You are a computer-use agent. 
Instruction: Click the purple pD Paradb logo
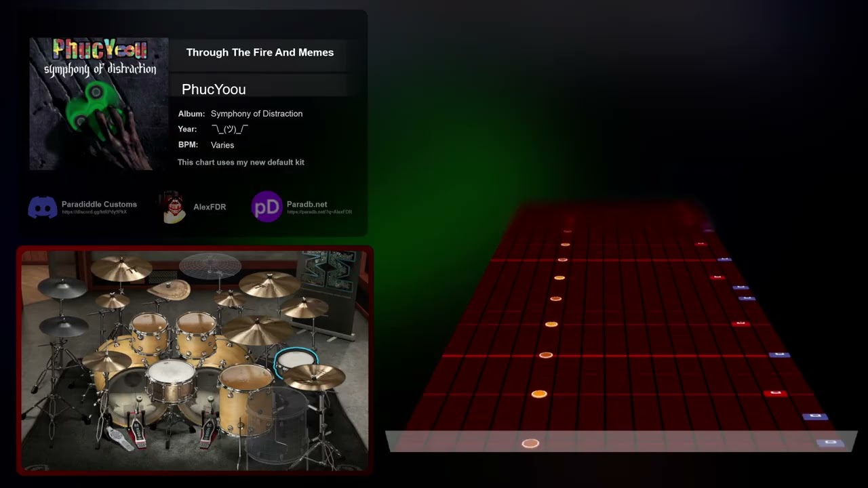[267, 207]
